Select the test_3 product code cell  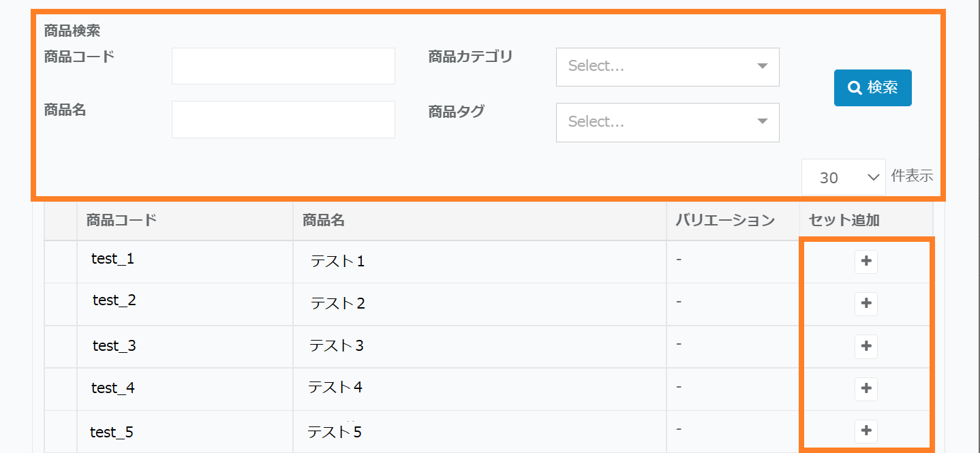[x=114, y=346]
